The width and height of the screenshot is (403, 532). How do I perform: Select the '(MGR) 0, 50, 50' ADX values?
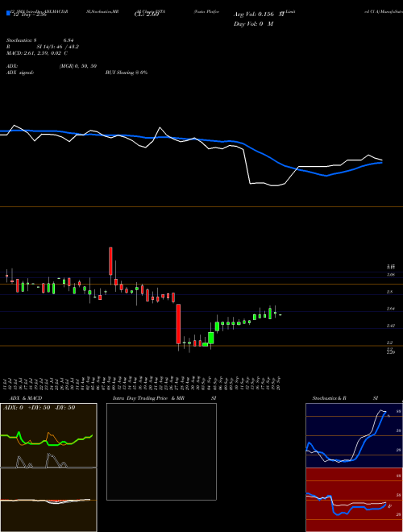tap(78, 66)
